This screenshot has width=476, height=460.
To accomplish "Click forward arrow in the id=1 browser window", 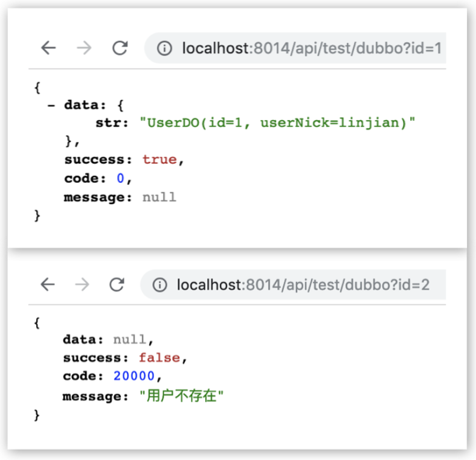I will click(x=84, y=48).
